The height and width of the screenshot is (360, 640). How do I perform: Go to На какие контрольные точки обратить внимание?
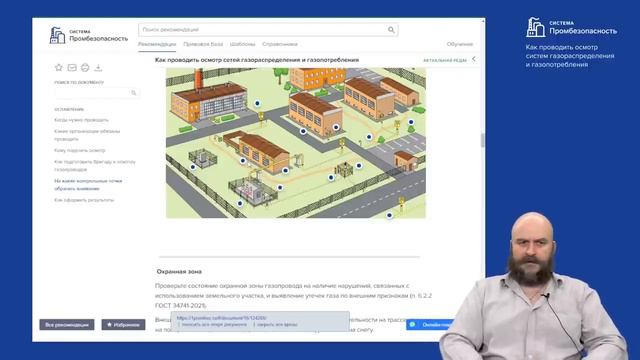click(x=88, y=184)
